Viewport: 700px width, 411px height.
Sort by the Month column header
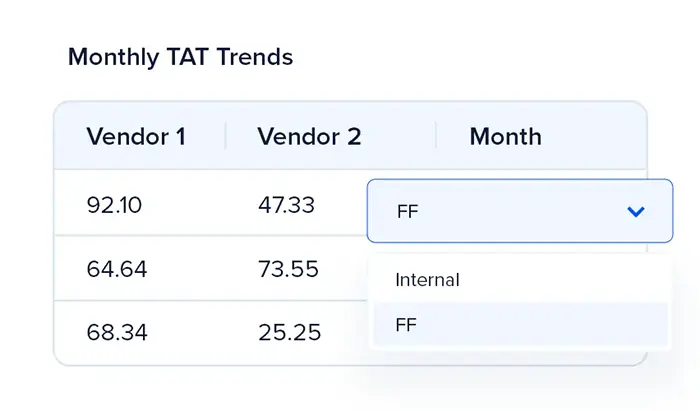click(x=505, y=137)
